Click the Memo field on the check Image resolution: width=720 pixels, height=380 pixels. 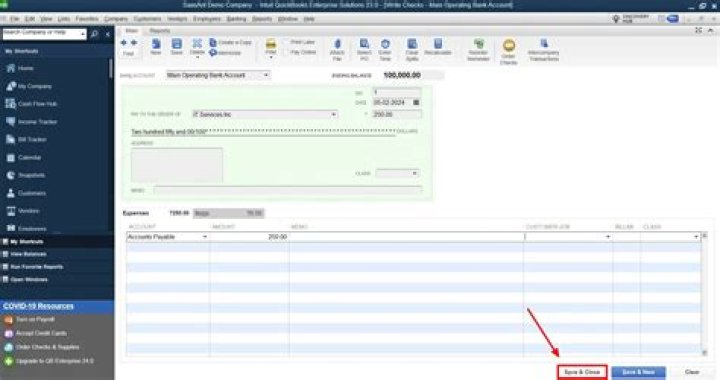point(287,190)
